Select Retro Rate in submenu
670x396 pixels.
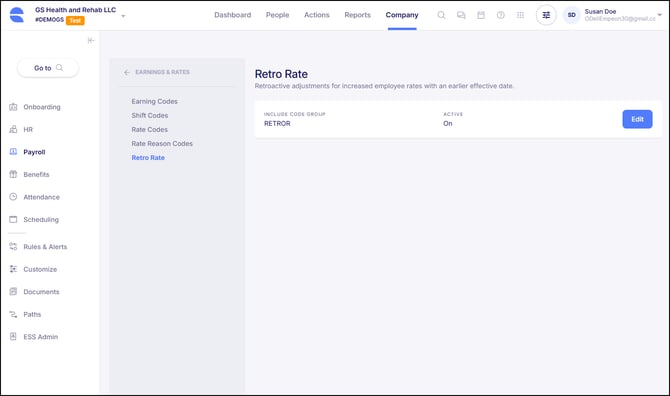[x=148, y=158]
